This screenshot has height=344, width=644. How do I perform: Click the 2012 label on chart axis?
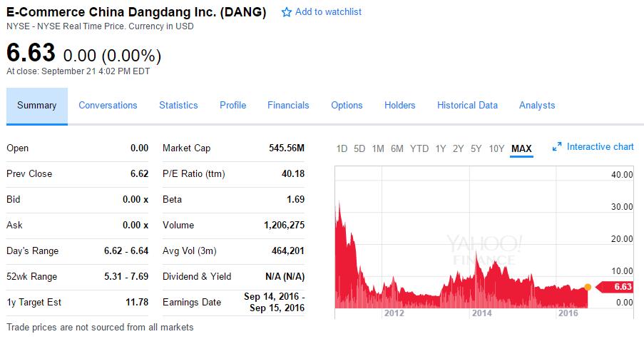tap(394, 313)
